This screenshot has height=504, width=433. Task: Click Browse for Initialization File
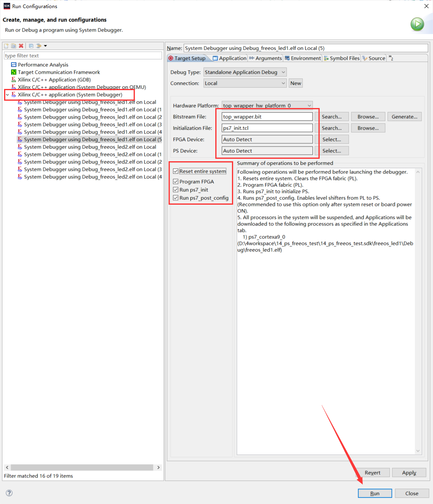point(368,128)
